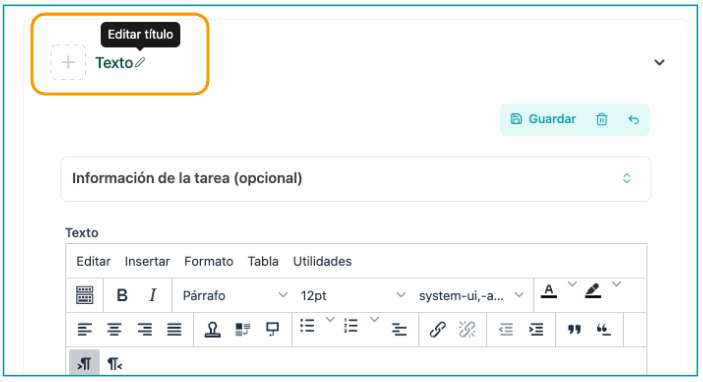This screenshot has width=703, height=382.
Task: Apply the highlight background color marker
Action: pyautogui.click(x=593, y=291)
